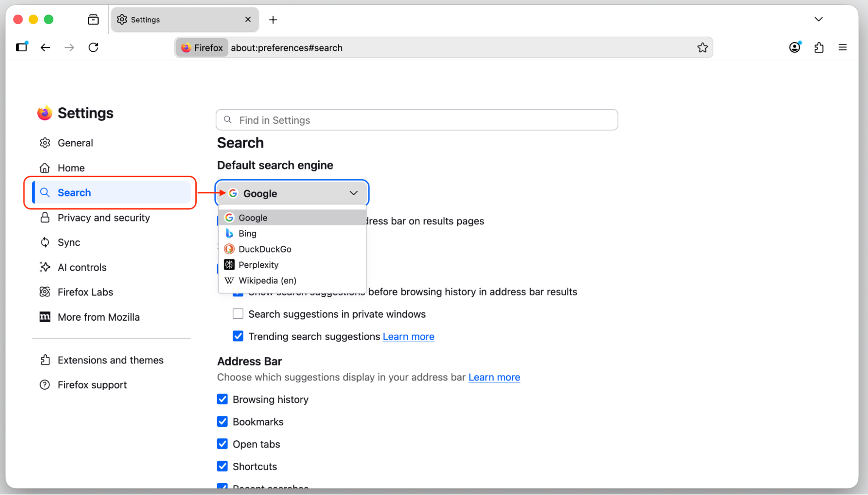Open Learn more about trending suggestions
Viewport: 868px width, 495px height.
pyautogui.click(x=408, y=336)
